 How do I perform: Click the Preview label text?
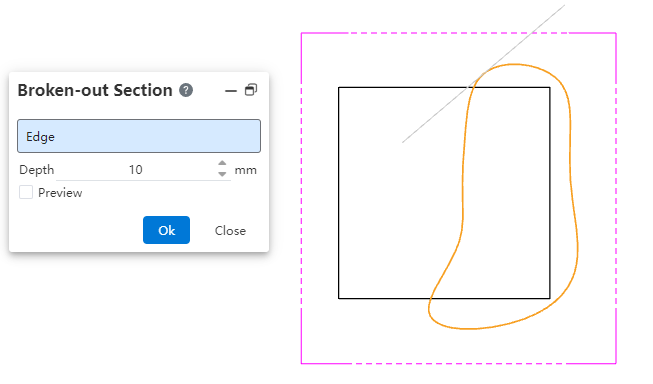tap(60, 193)
